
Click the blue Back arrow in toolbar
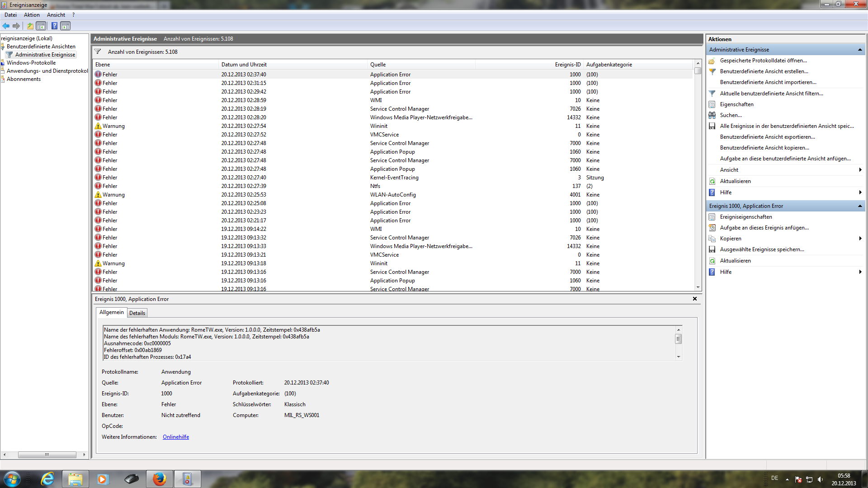6,26
